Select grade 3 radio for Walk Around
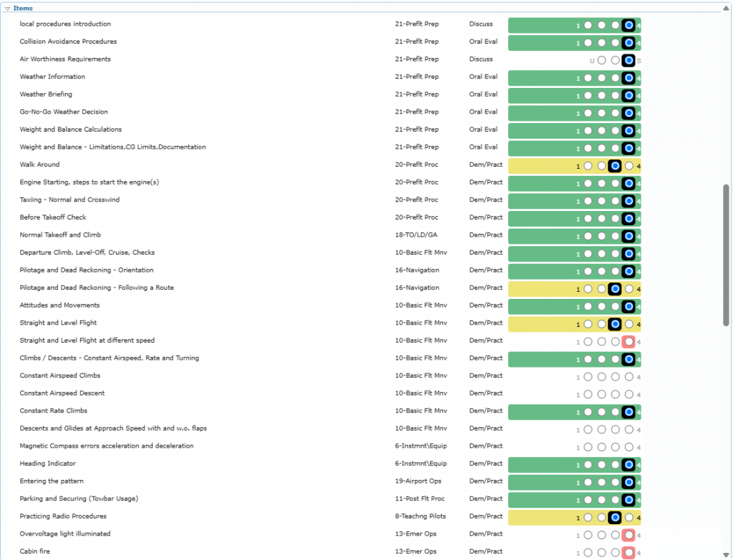 tap(615, 166)
